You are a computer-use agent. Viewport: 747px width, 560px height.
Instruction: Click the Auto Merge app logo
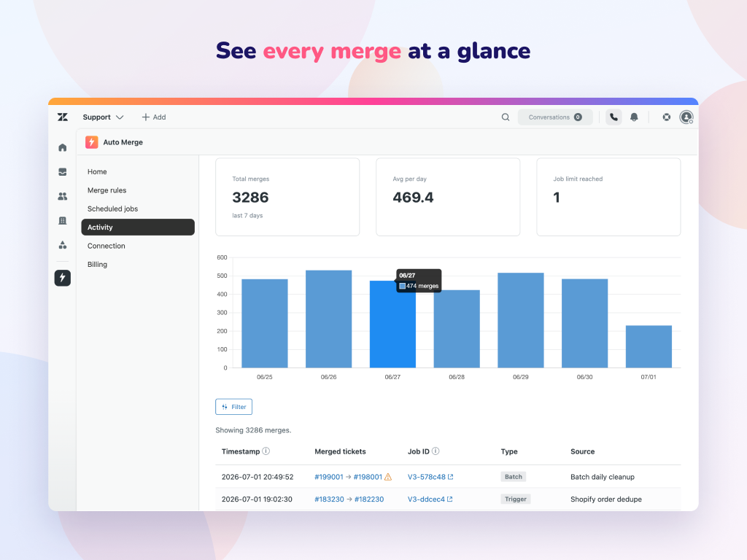point(91,142)
